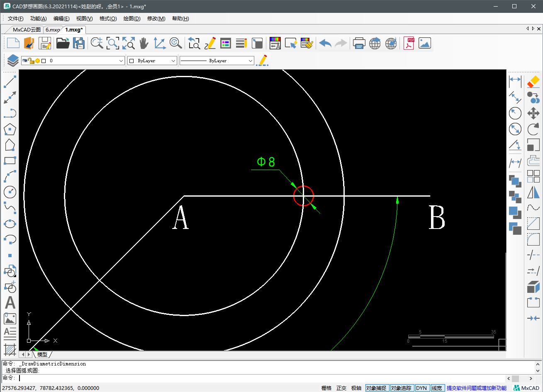This screenshot has width=543, height=392.
Task: Toggle 极轴 polar tracking
Action: (356, 388)
